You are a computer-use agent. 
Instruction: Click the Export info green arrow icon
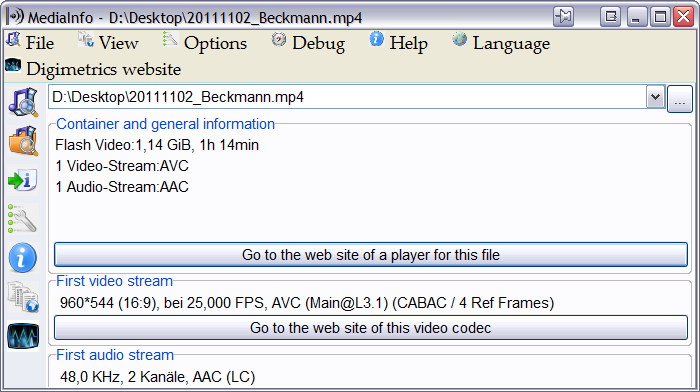click(x=23, y=180)
